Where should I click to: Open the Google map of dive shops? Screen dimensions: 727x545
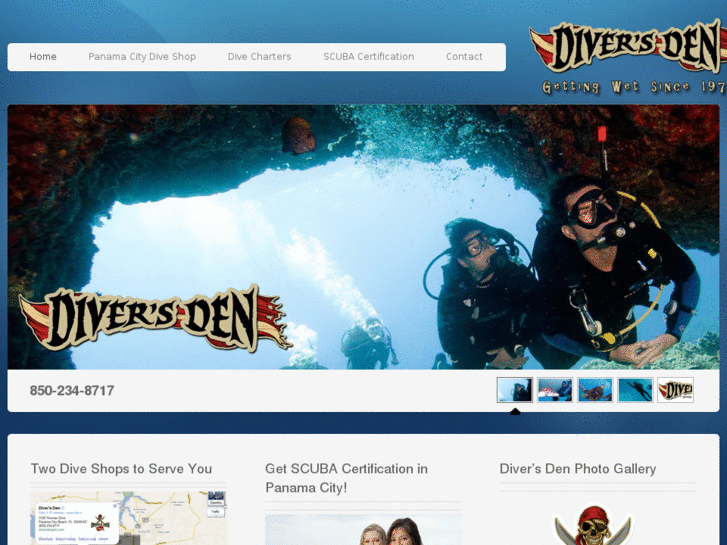click(128, 518)
